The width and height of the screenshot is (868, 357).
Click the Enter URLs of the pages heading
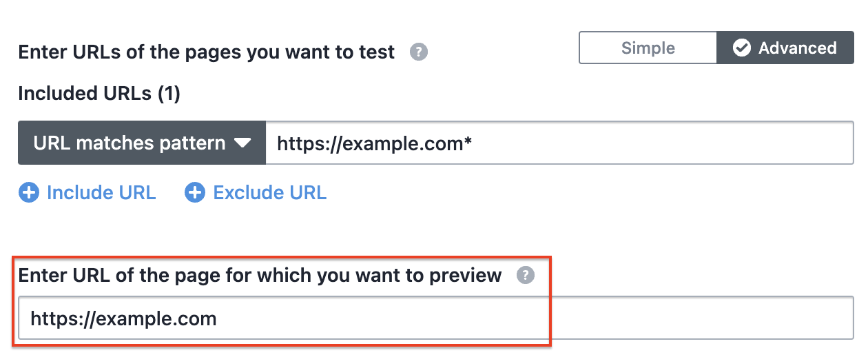coord(207,52)
